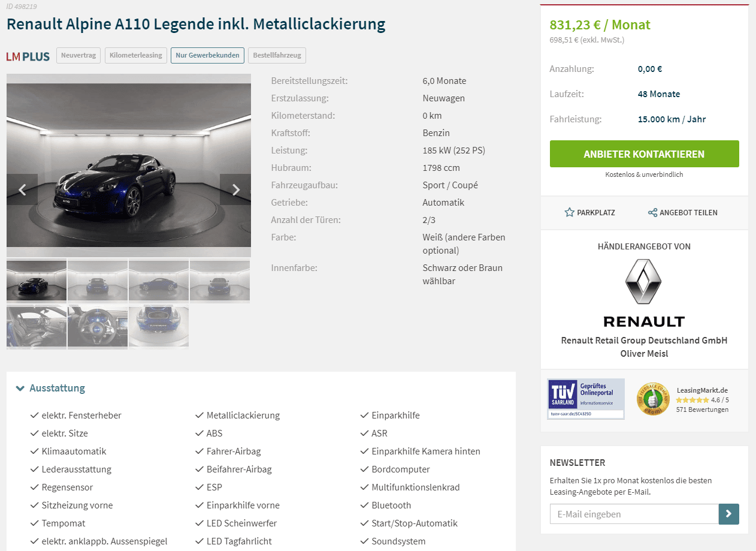Select the Nur Gewerbekunden tag
756x551 pixels.
(x=207, y=55)
